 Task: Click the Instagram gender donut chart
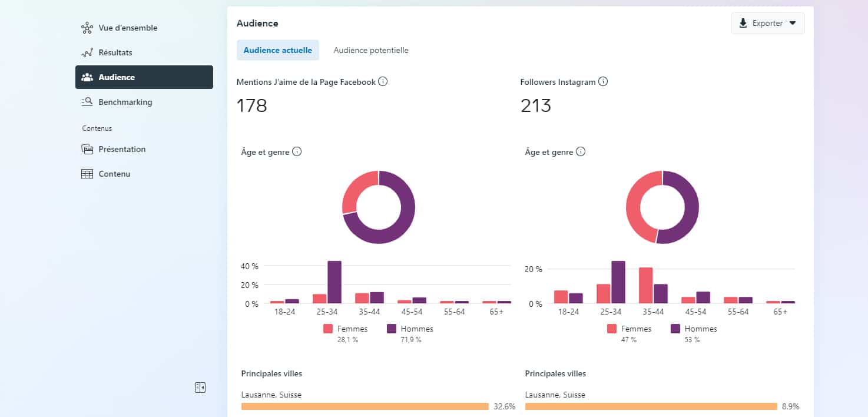[662, 207]
